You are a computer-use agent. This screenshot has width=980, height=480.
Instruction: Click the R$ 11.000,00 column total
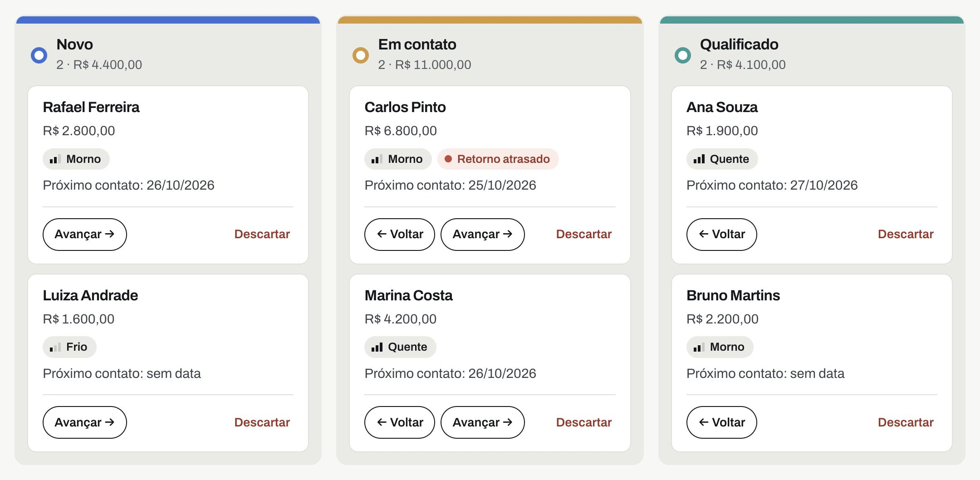pyautogui.click(x=433, y=65)
